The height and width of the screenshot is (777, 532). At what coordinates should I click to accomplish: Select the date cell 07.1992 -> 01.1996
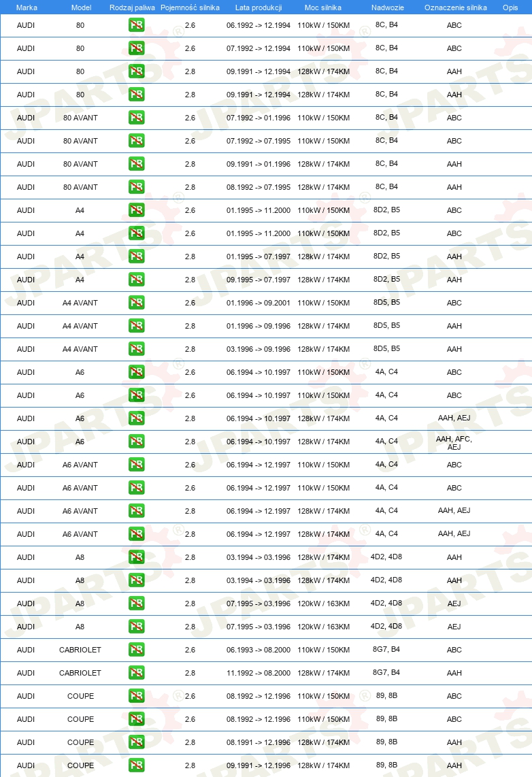tap(259, 118)
